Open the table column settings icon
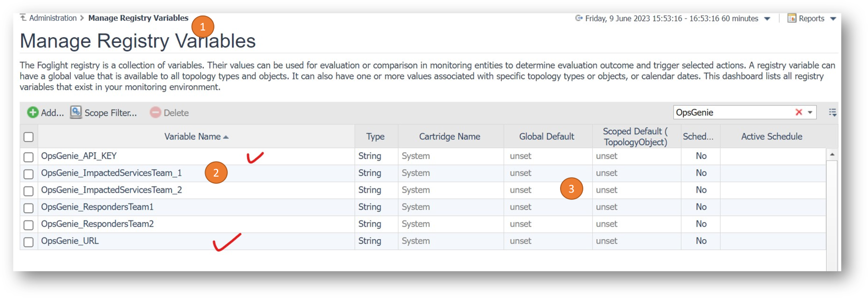Viewport: 868px width, 298px height. click(x=832, y=112)
